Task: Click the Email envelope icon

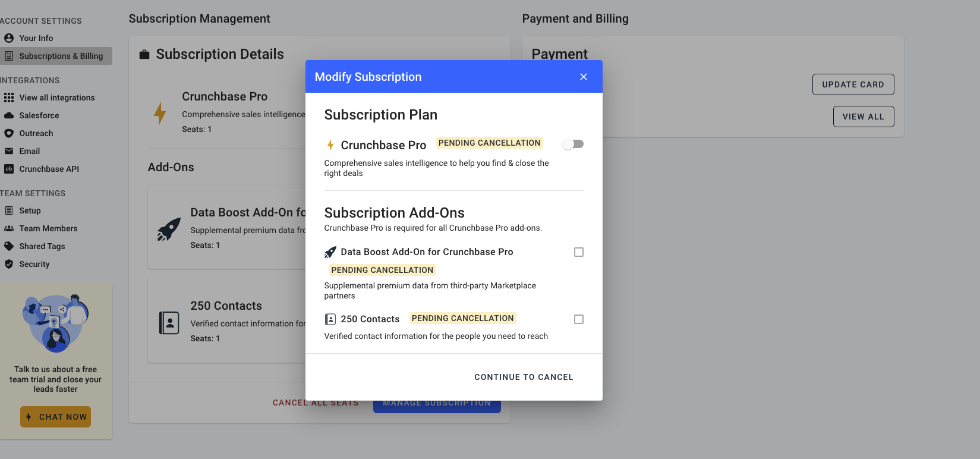Action: [x=9, y=151]
